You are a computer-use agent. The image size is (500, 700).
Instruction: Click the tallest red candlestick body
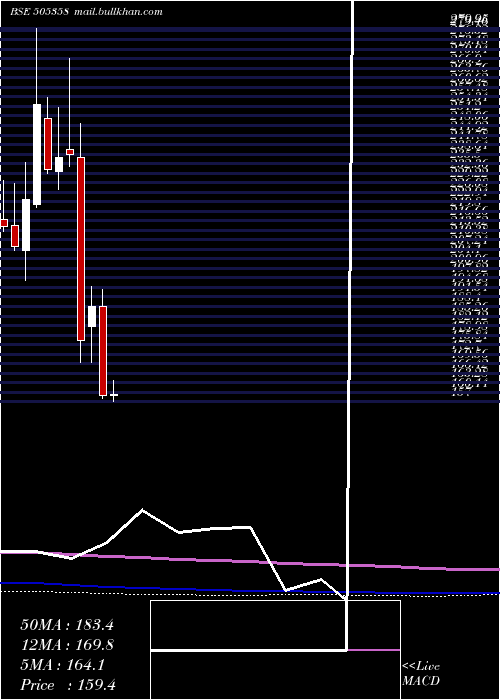(x=81, y=249)
